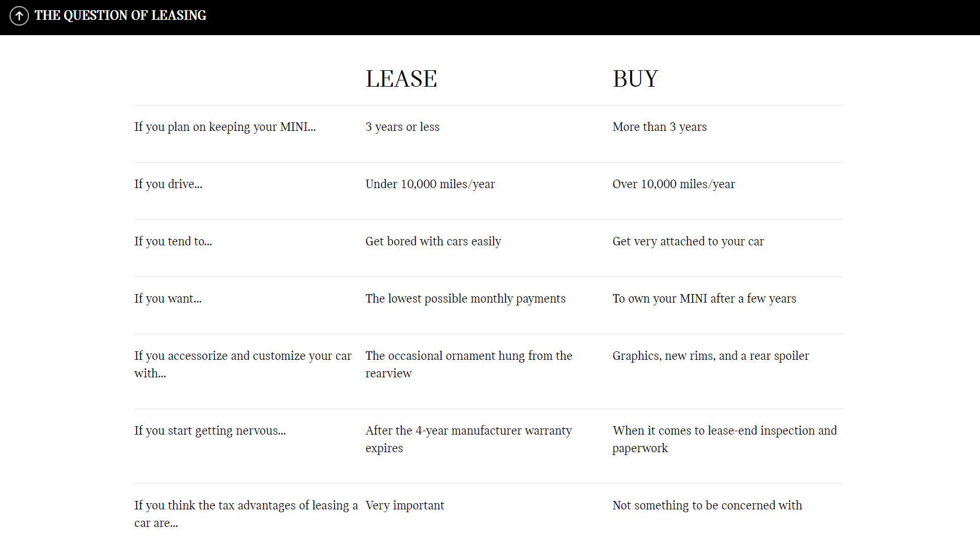Select the LEASE column heading
This screenshot has height=540, width=980.
(401, 79)
